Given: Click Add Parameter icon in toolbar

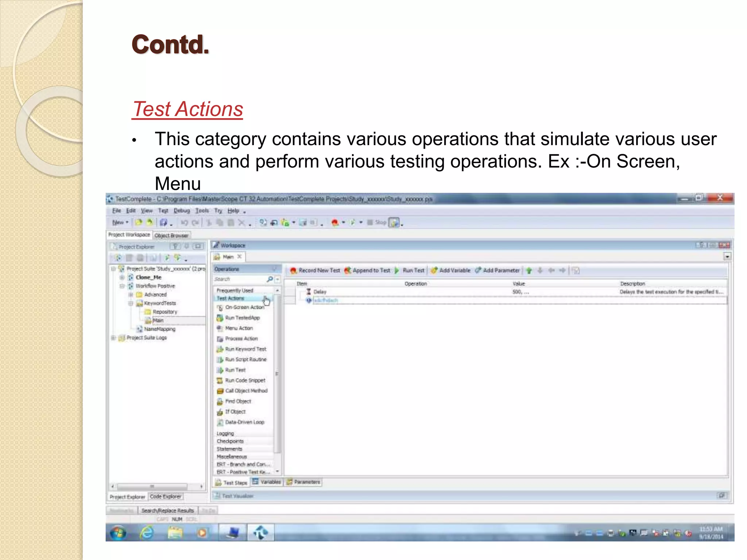Looking at the screenshot, I should (x=478, y=271).
